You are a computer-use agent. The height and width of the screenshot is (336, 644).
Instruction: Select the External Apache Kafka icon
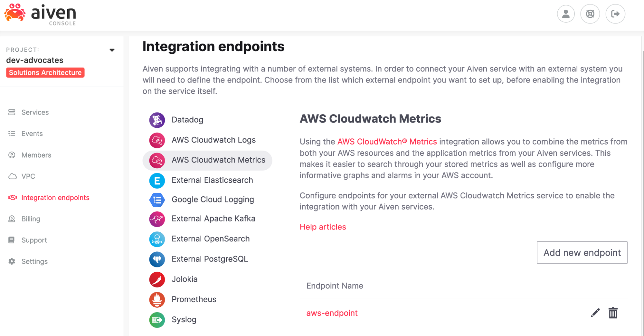click(157, 219)
